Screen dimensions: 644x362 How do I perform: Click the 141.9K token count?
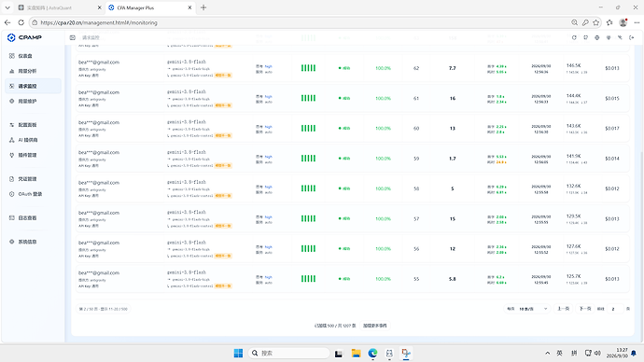pos(573,156)
